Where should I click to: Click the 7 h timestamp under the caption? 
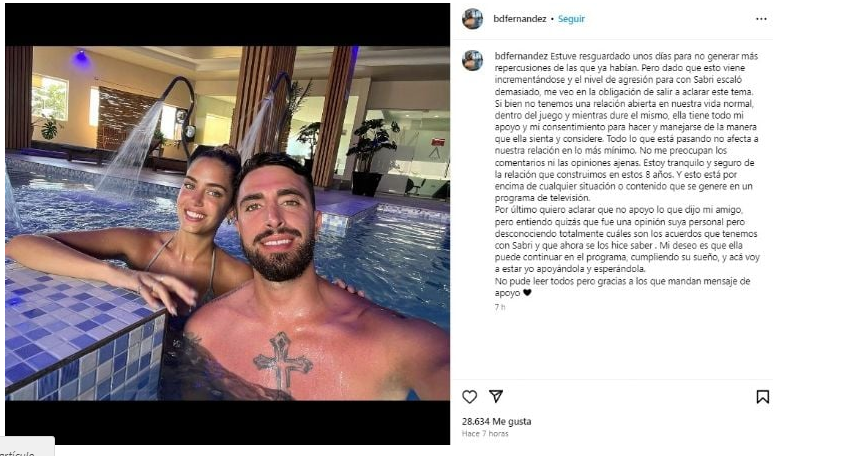[500, 307]
